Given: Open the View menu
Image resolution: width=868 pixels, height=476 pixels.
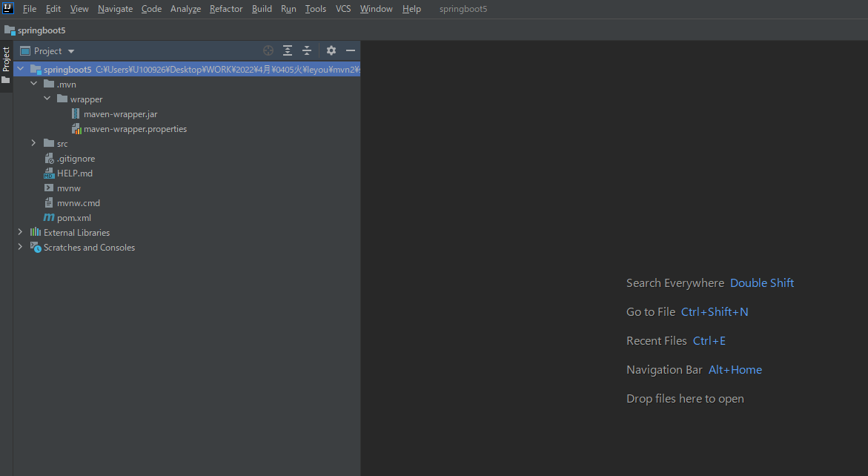Looking at the screenshot, I should tap(79, 9).
